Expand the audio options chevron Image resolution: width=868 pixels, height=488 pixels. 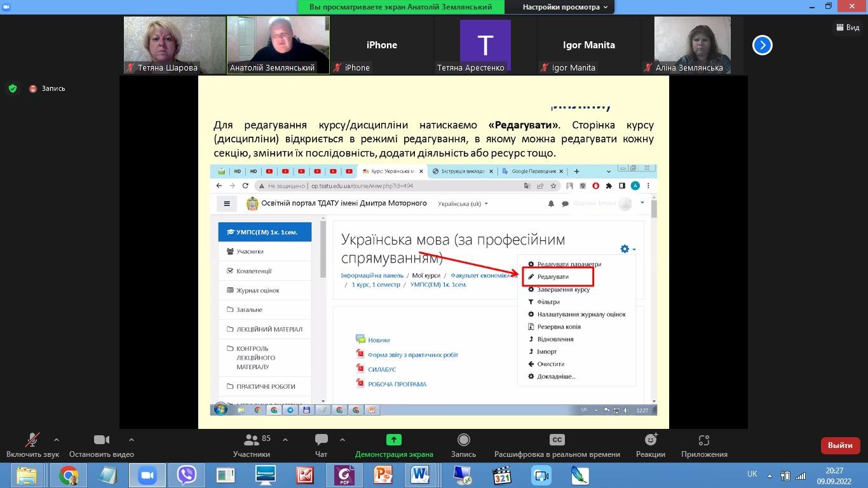56,439
